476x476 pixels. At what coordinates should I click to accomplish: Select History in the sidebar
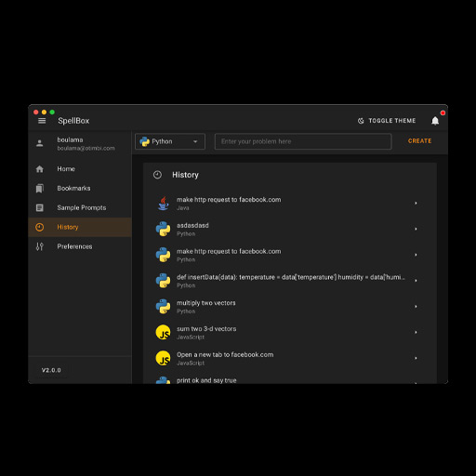point(80,227)
